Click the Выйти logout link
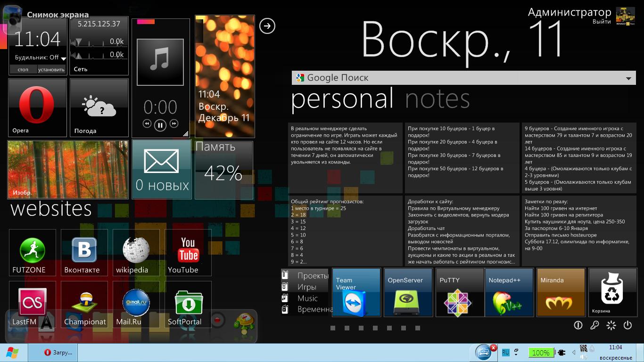 pos(602,22)
